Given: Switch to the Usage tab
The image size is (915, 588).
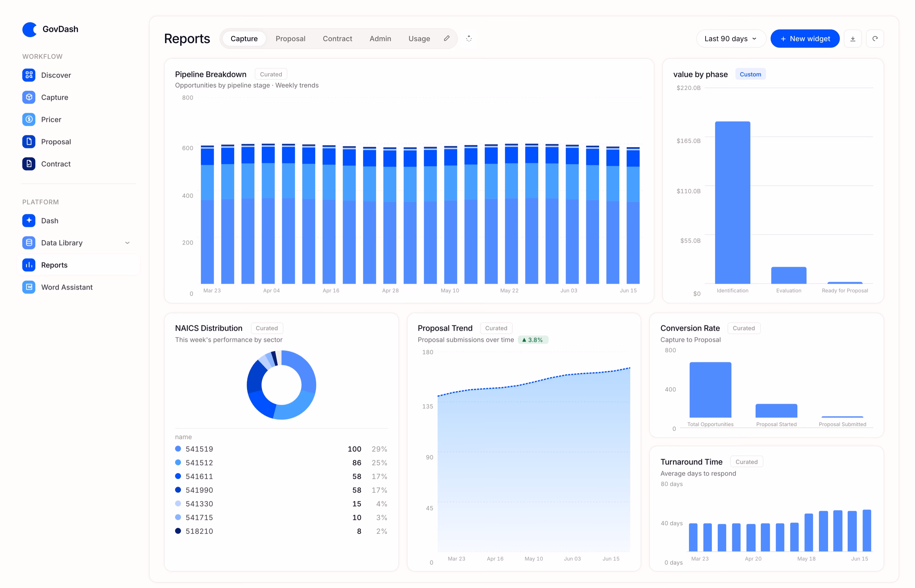Looking at the screenshot, I should [419, 39].
